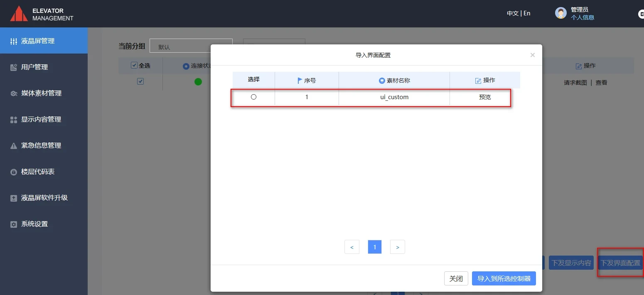This screenshot has width=644, height=295.
Task: Switch language to En
Action: 527,13
